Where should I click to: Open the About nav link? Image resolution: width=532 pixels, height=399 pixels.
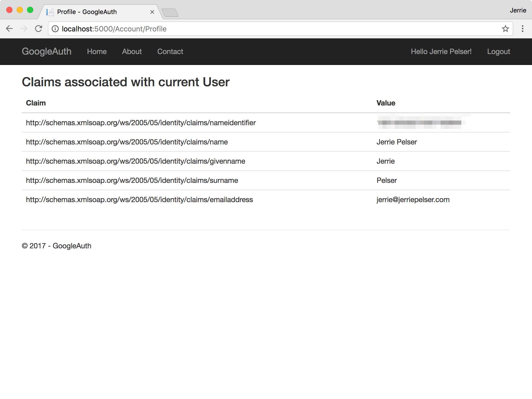[132, 51]
